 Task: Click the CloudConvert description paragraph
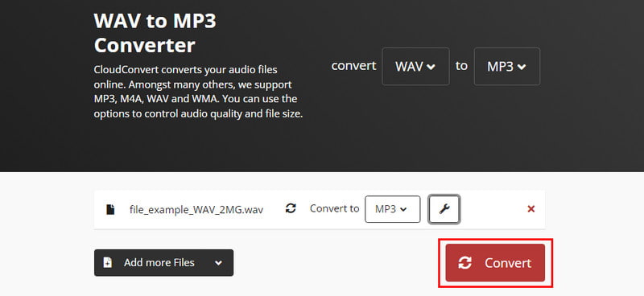tap(198, 92)
